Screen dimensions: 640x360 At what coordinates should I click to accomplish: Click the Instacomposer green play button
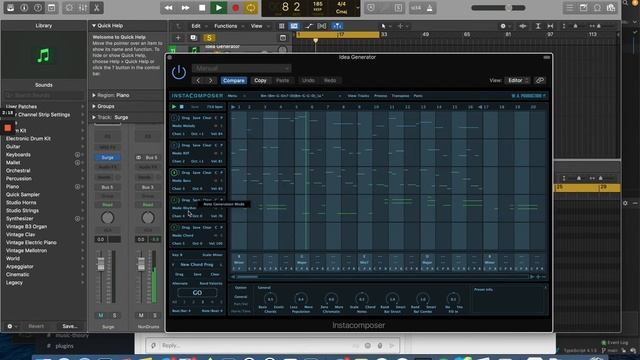(x=174, y=107)
